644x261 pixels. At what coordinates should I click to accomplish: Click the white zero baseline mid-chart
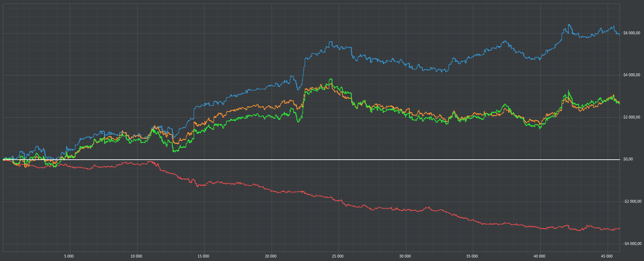(311, 160)
